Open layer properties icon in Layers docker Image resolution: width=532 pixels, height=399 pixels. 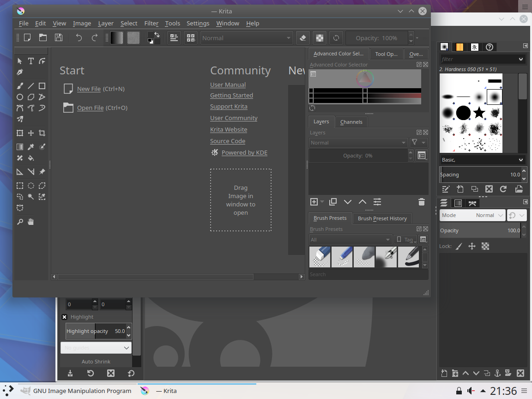tap(377, 202)
